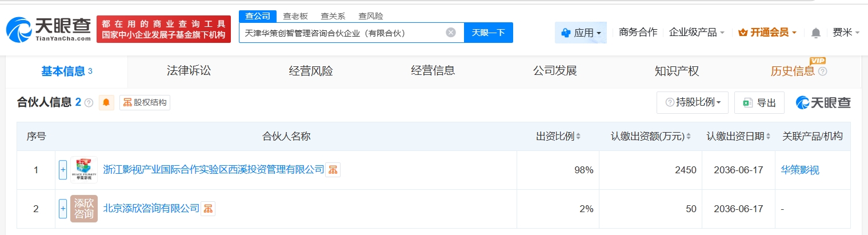The width and height of the screenshot is (868, 235).
Task: Select the 公司发展 tab
Action: [x=555, y=71]
